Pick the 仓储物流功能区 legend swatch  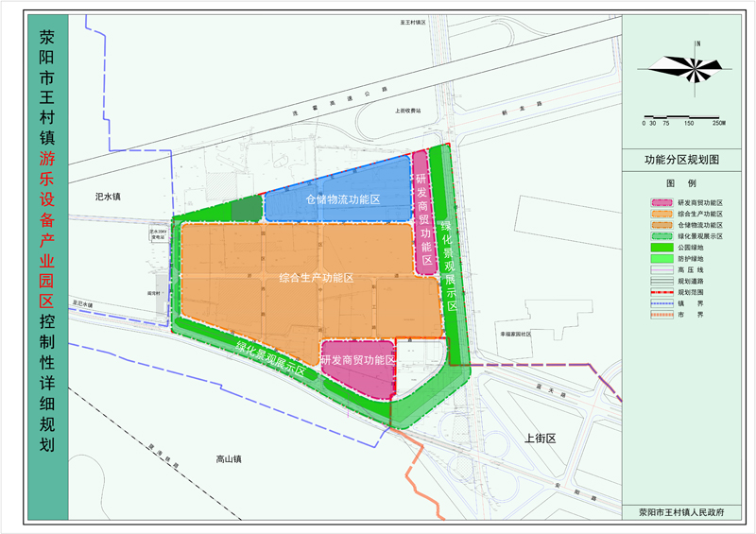click(660, 225)
